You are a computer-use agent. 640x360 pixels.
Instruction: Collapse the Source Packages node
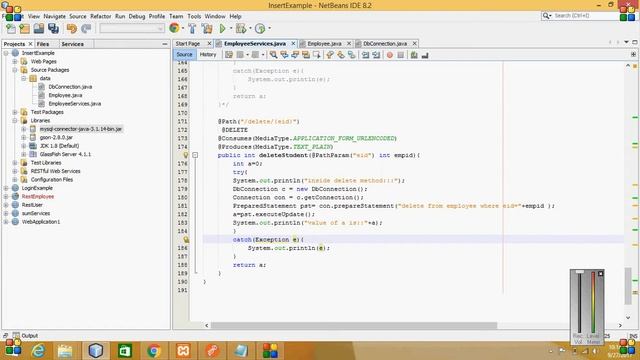coord(15,70)
